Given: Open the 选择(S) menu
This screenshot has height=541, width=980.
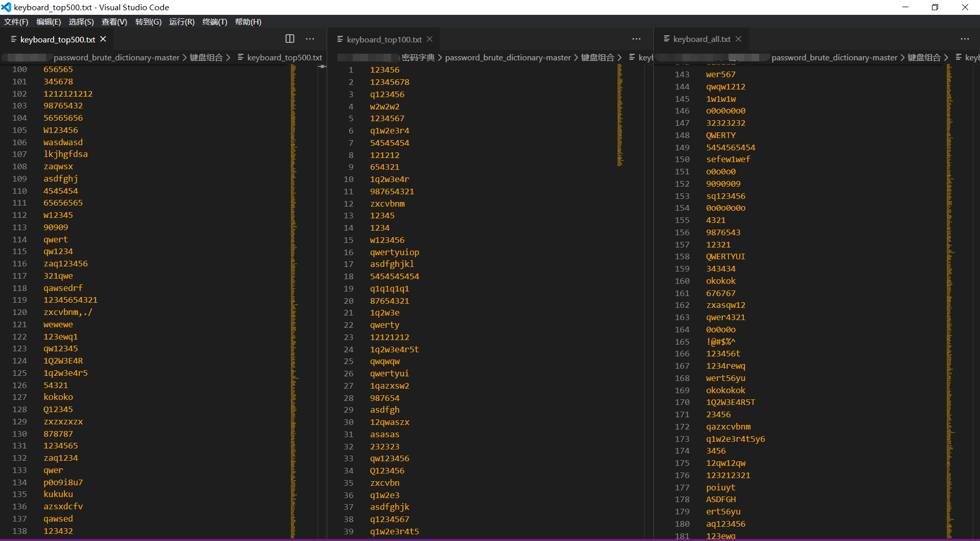Looking at the screenshot, I should (x=81, y=21).
